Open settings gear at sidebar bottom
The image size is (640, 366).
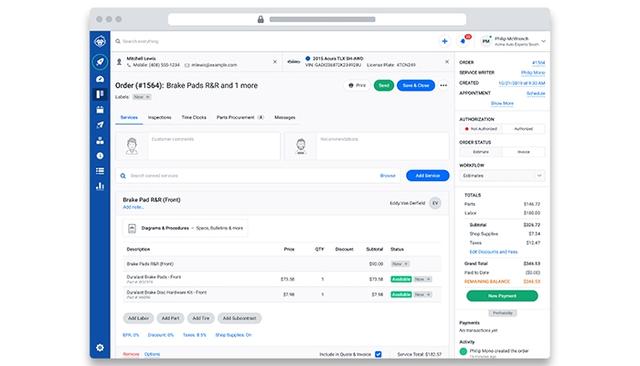100,348
